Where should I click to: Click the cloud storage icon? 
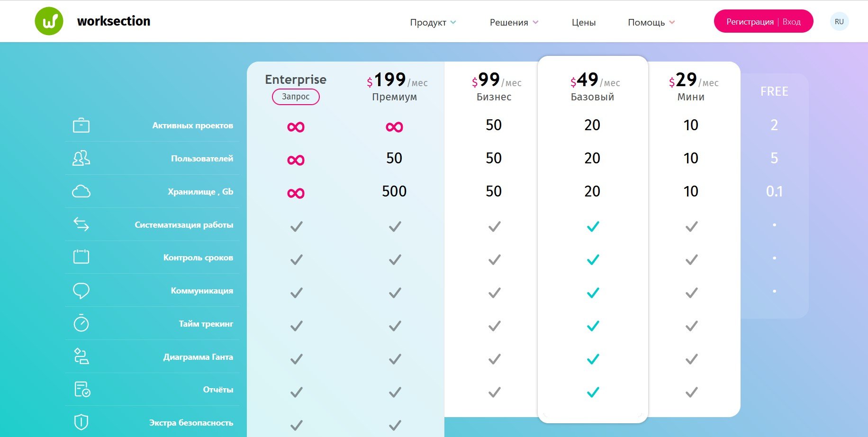click(x=81, y=191)
